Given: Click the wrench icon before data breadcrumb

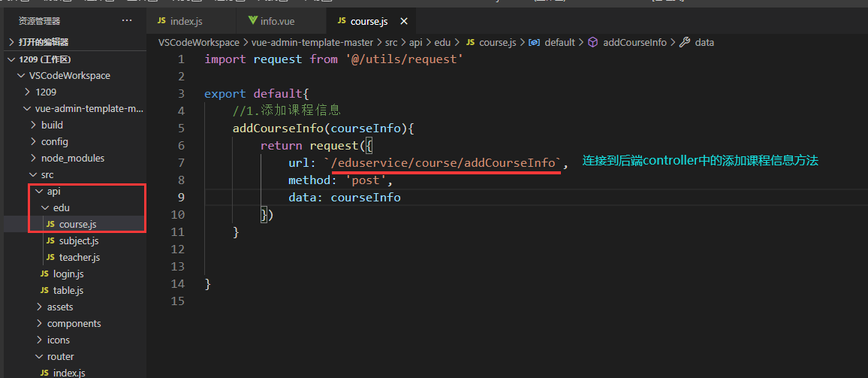Looking at the screenshot, I should tap(685, 42).
